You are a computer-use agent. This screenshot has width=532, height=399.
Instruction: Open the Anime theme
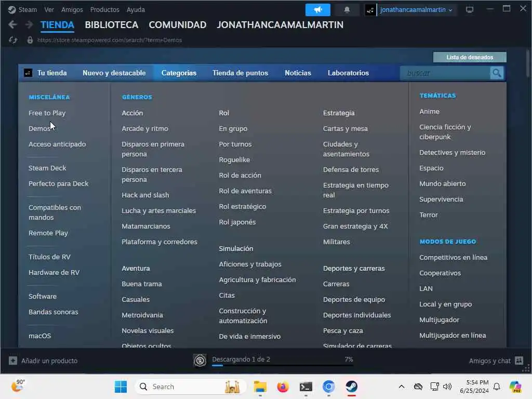(x=429, y=112)
